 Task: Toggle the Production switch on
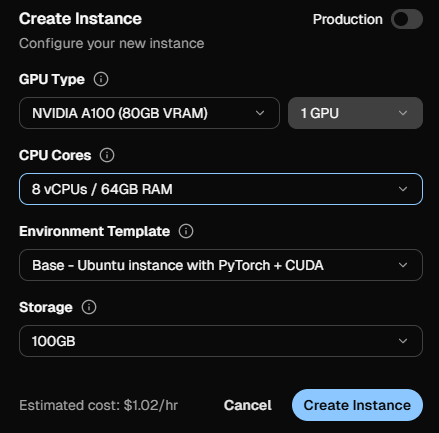[407, 19]
